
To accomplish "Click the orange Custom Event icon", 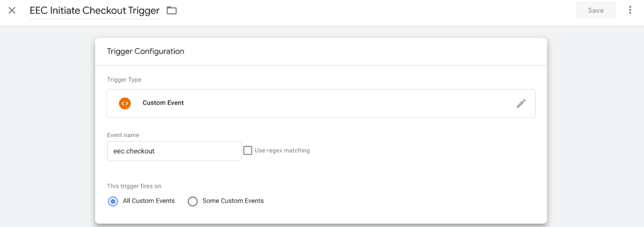I will tap(125, 103).
